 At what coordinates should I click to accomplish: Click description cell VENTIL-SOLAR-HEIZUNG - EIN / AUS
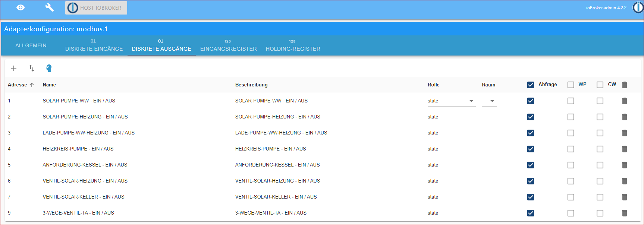[278, 181]
